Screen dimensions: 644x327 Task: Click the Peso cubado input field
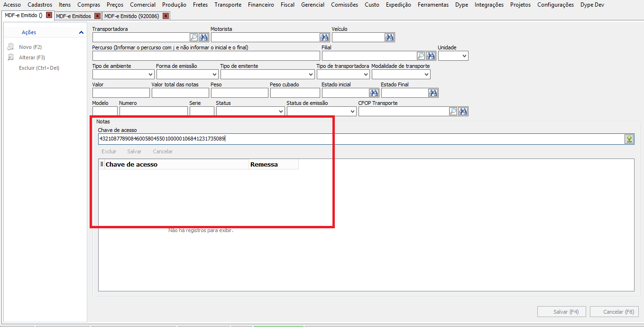(x=295, y=93)
